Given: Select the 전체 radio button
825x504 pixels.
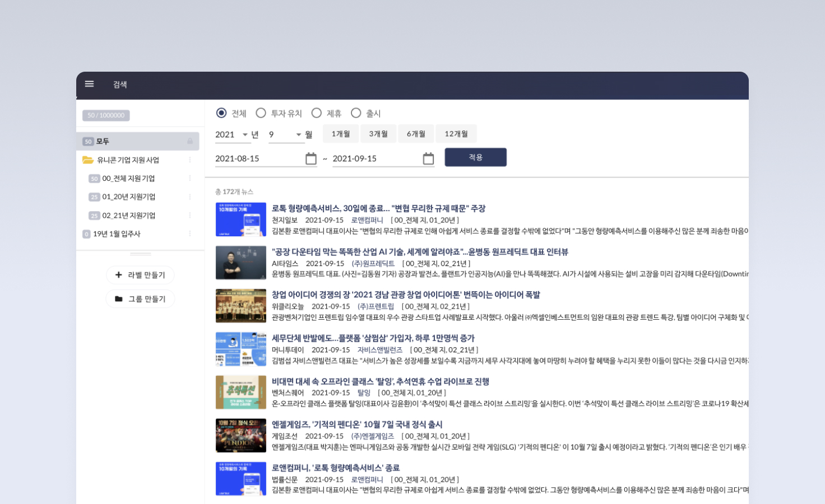Looking at the screenshot, I should pyautogui.click(x=221, y=113).
